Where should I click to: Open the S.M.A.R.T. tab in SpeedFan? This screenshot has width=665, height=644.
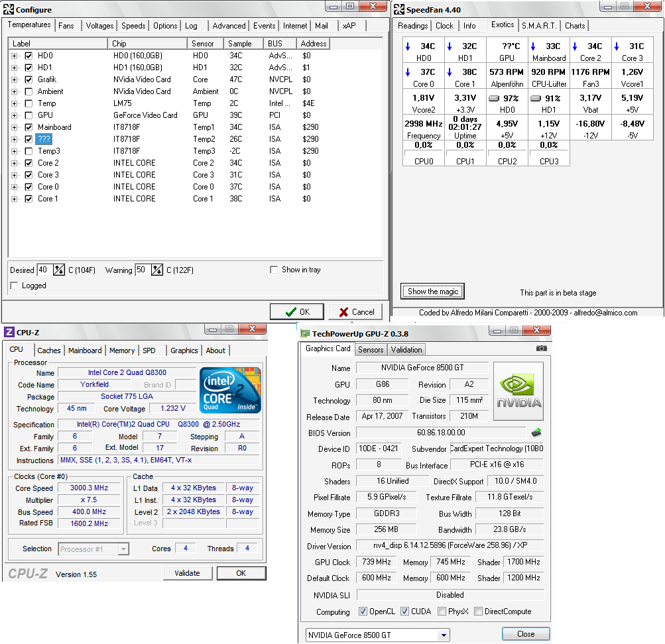[x=539, y=26]
